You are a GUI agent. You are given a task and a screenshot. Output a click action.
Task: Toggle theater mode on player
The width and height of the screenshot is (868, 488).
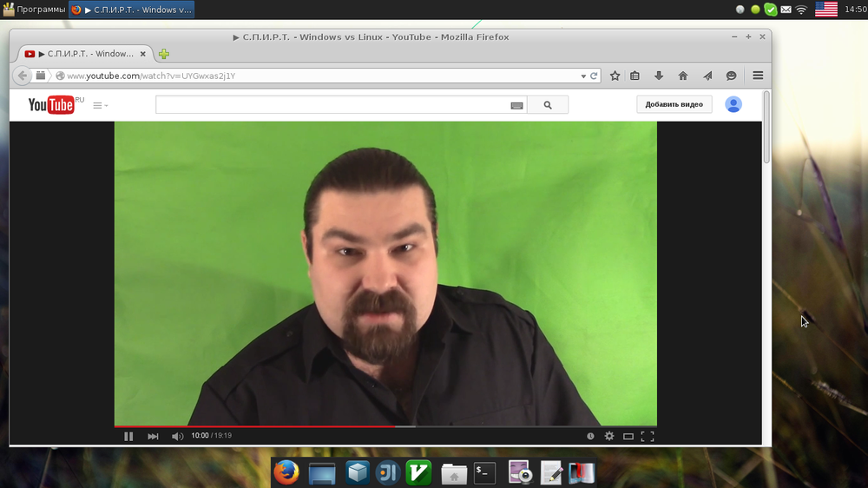point(628,436)
